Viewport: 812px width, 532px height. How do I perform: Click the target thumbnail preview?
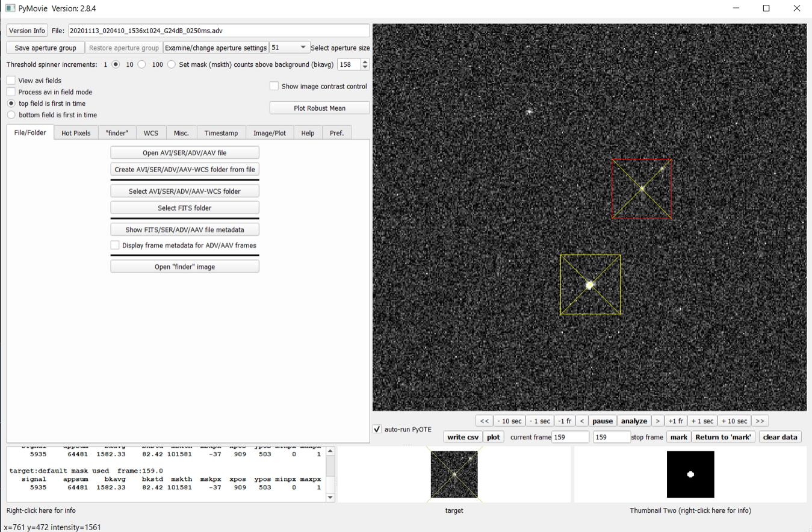pos(454,475)
